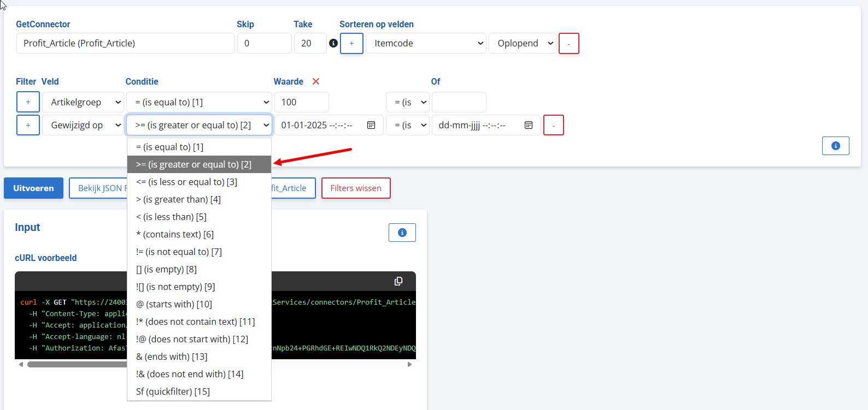Click the Uitvoeren button
This screenshot has width=868, height=410.
(33, 188)
